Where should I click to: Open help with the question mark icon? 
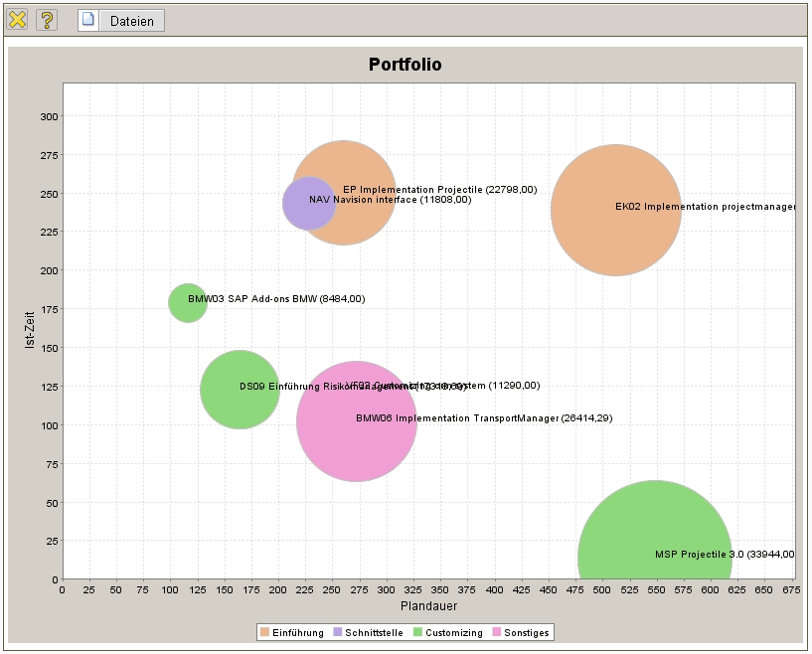pos(47,20)
